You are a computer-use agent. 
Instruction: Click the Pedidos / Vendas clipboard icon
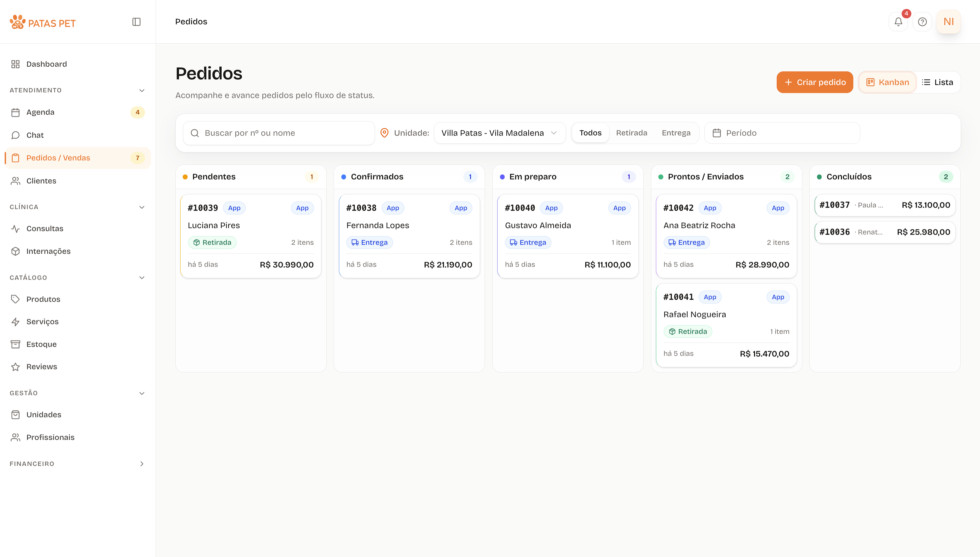pos(15,158)
